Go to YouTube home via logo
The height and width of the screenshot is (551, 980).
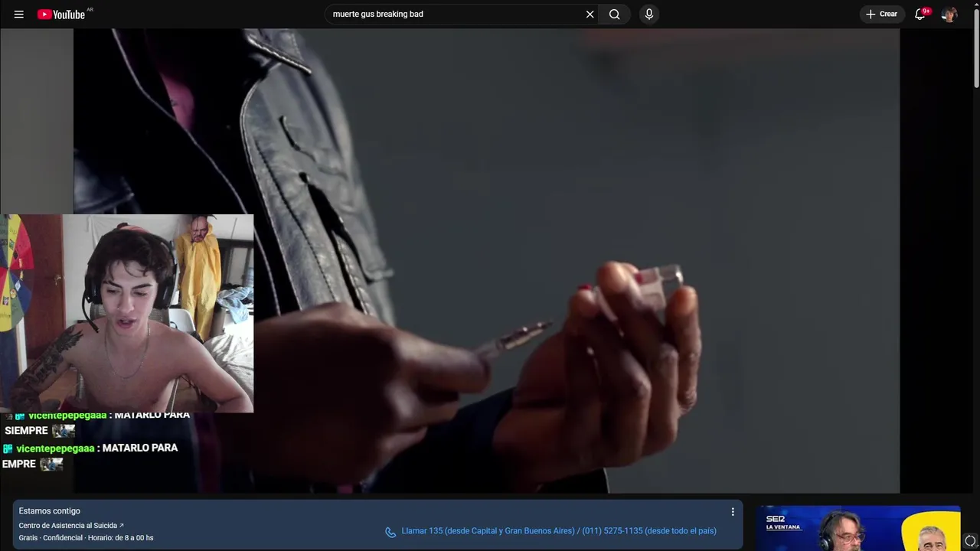tap(61, 15)
